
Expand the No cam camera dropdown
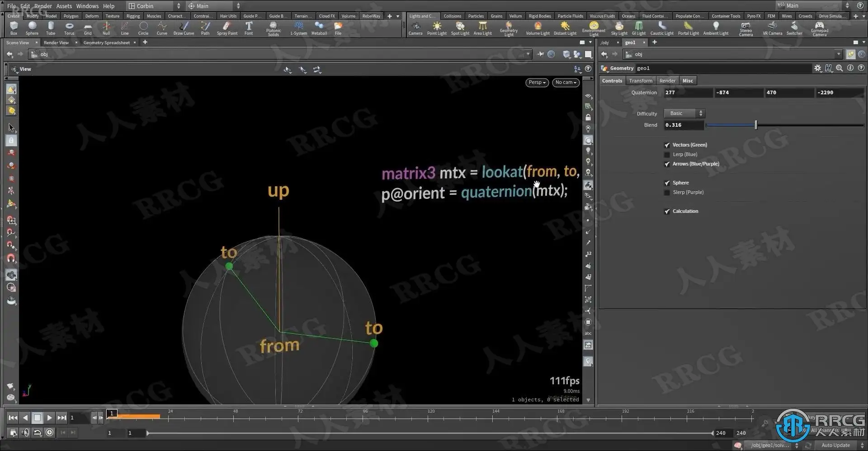(x=566, y=82)
